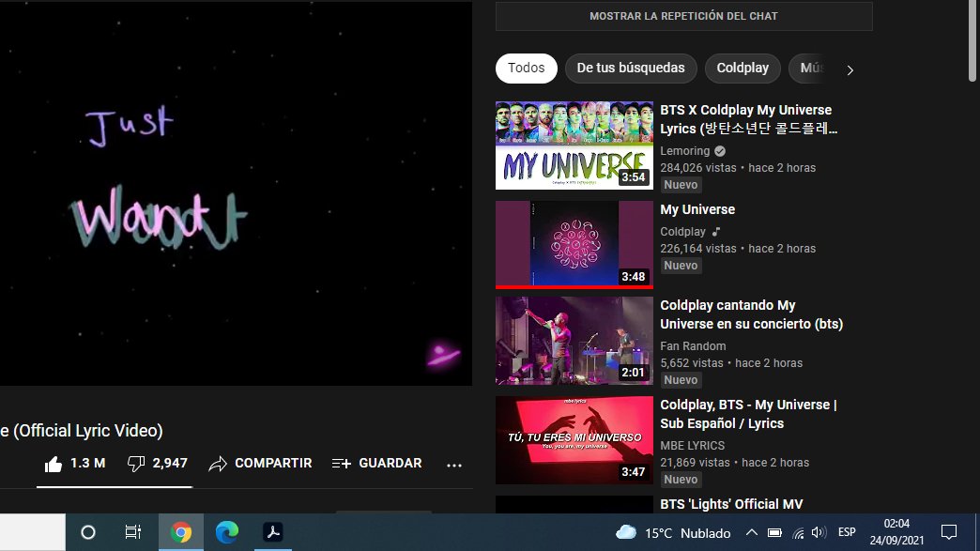Open the BTS X Coldplay My Universe Lyrics title

coord(749,119)
